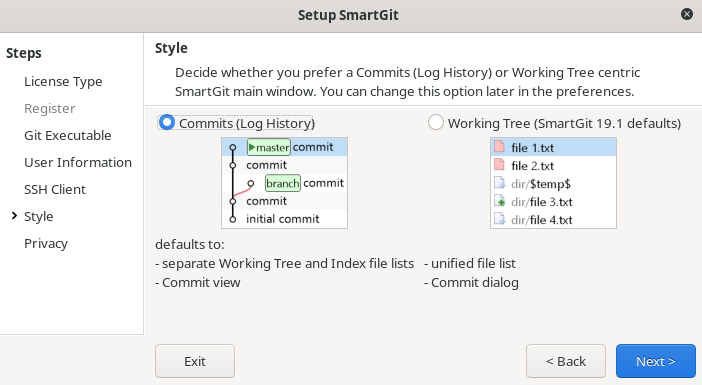Screen dimensions: 702x385
Task: Close the Setup SmartGit dialog
Action: [x=687, y=14]
